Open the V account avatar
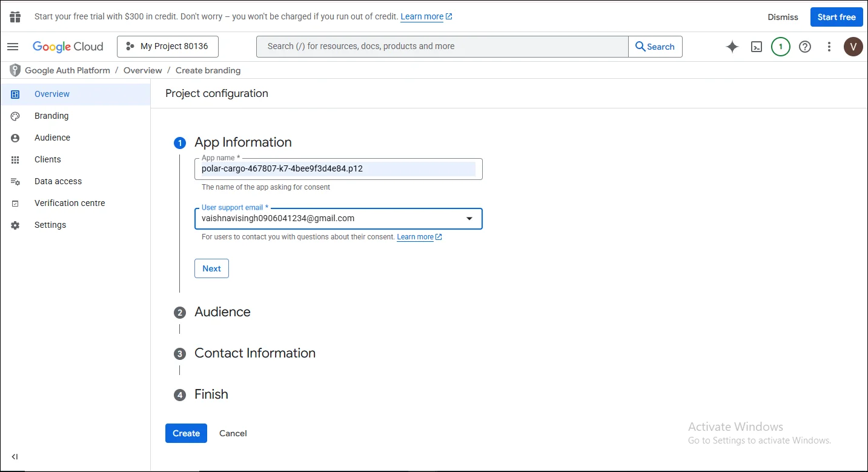Viewport: 868px width, 472px height. [x=853, y=47]
